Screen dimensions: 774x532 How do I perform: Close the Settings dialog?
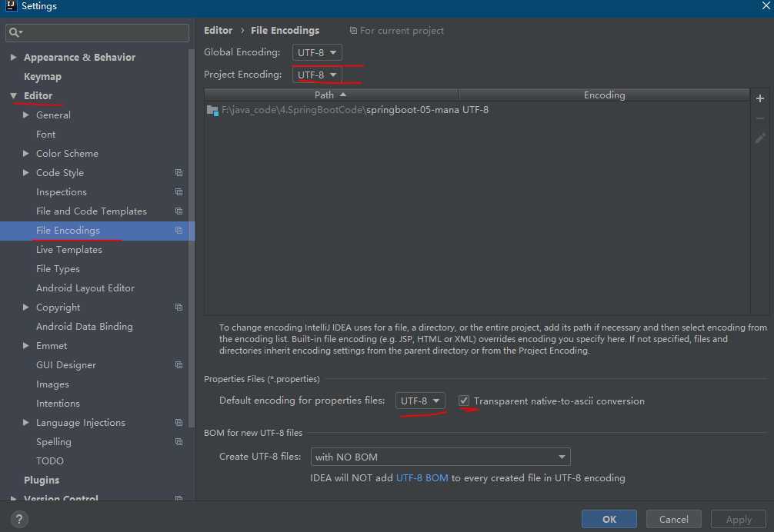click(x=766, y=5)
